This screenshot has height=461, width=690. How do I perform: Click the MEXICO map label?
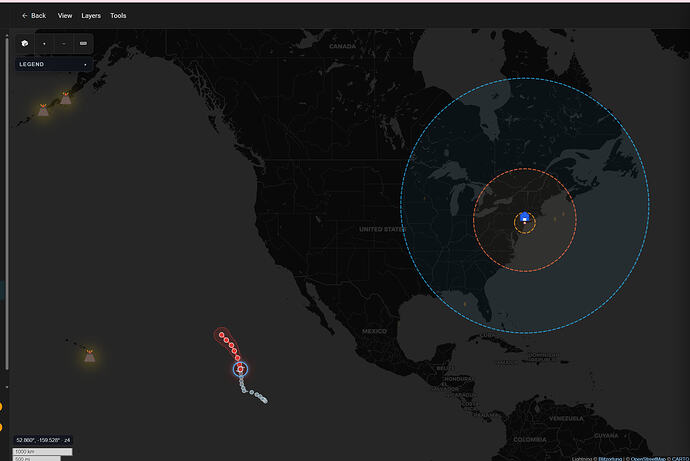point(374,331)
